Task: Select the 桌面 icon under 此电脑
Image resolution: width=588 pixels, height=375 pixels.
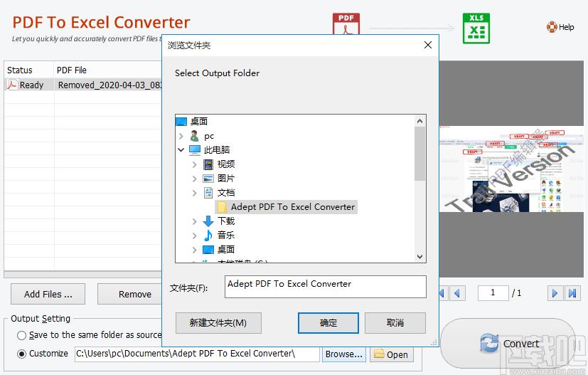Action: click(x=208, y=250)
